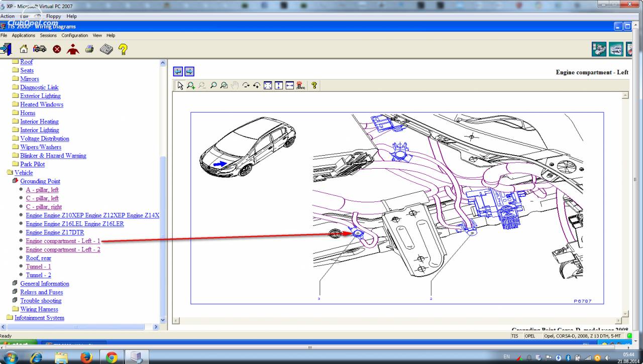643x364 pixels.
Task: Fit diagram to width icon
Action: pyautogui.click(x=290, y=86)
